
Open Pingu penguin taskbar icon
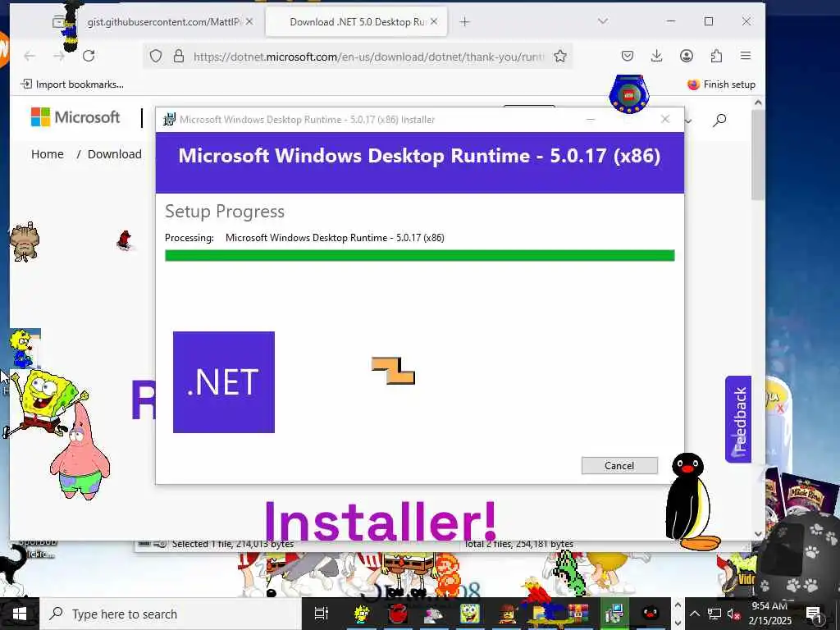[x=651, y=614]
